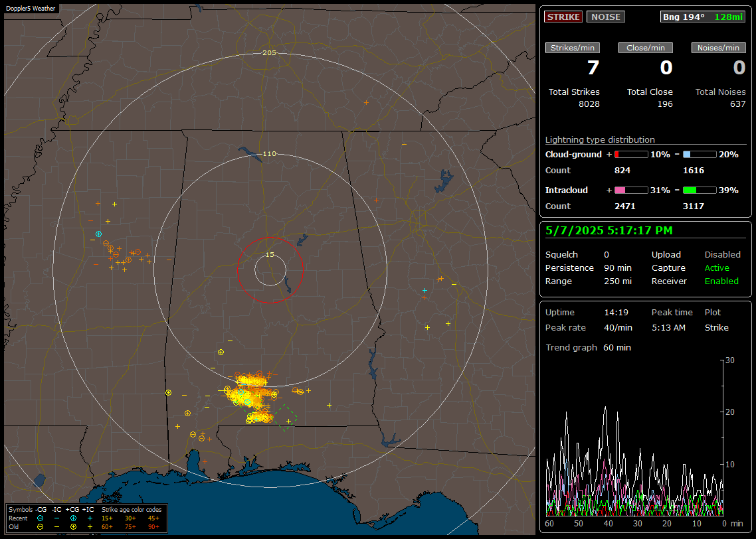Click the Total Close value 196

[665, 104]
